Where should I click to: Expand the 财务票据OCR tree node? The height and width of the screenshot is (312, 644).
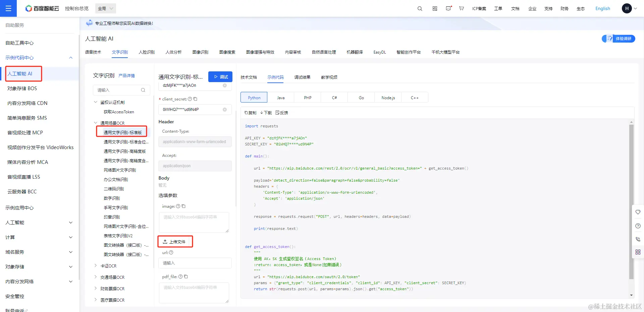(96, 289)
